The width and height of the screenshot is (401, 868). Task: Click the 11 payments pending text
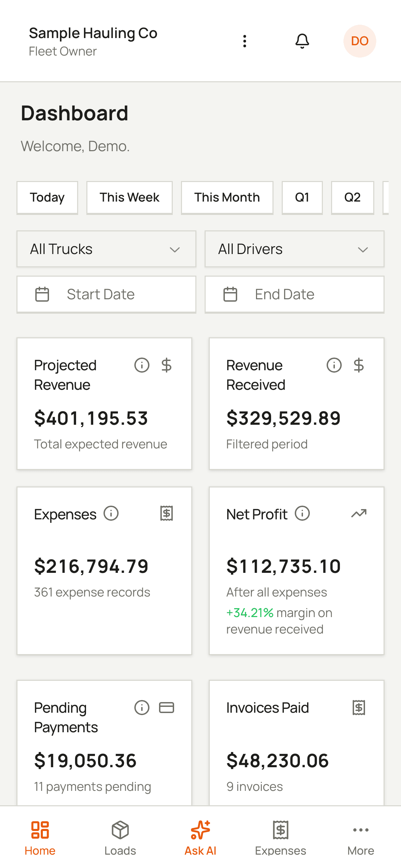93,787
